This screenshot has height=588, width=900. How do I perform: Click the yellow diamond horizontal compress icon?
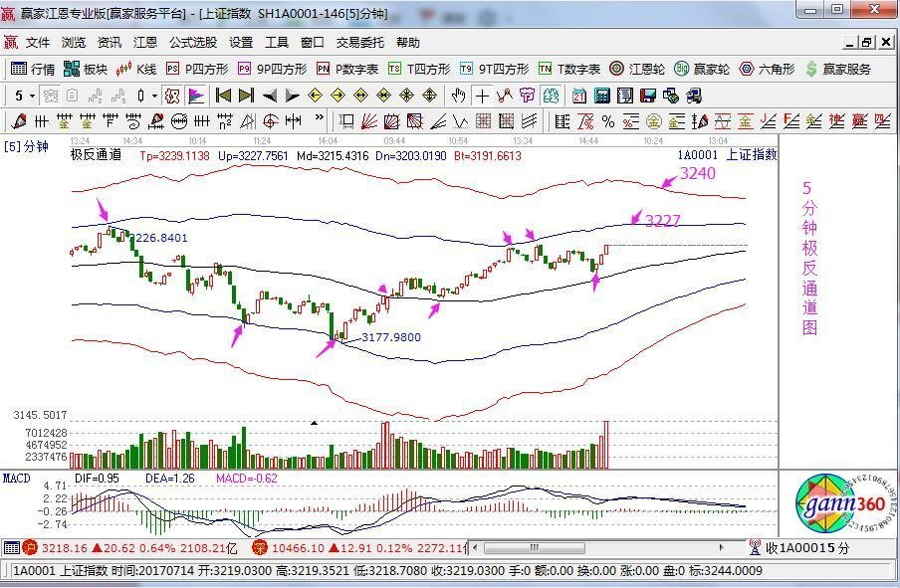click(x=384, y=96)
